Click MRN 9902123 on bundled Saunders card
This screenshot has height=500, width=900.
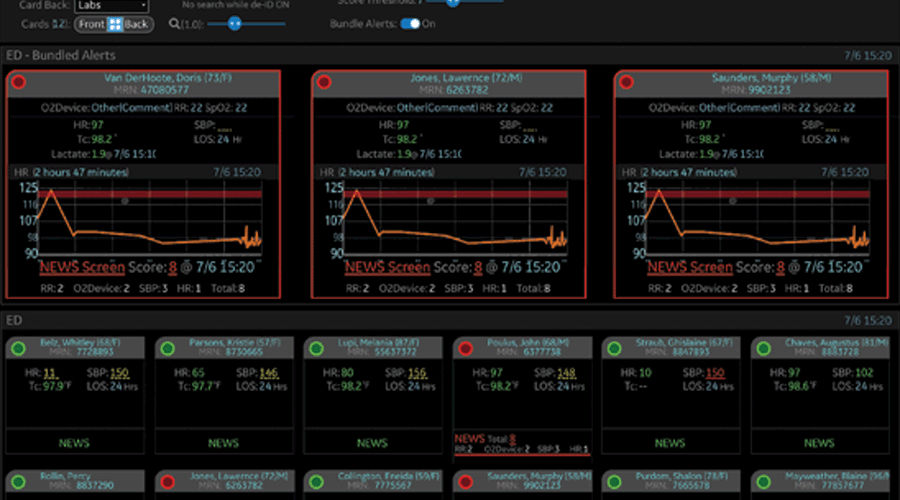[756, 90]
